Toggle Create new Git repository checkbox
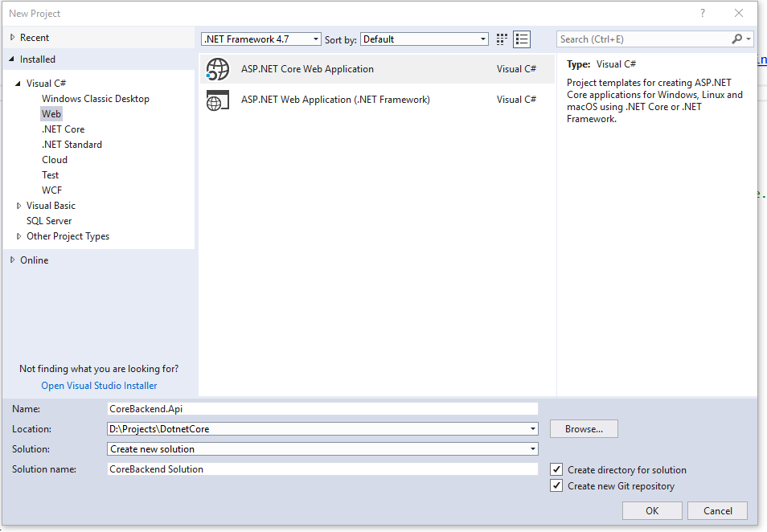Screen dimensions: 767x532 556,485
